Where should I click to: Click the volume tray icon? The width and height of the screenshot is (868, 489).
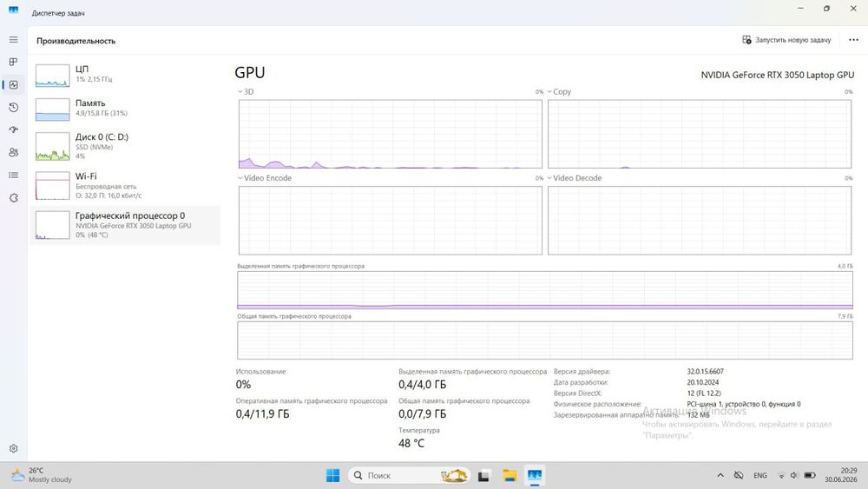[x=794, y=475]
